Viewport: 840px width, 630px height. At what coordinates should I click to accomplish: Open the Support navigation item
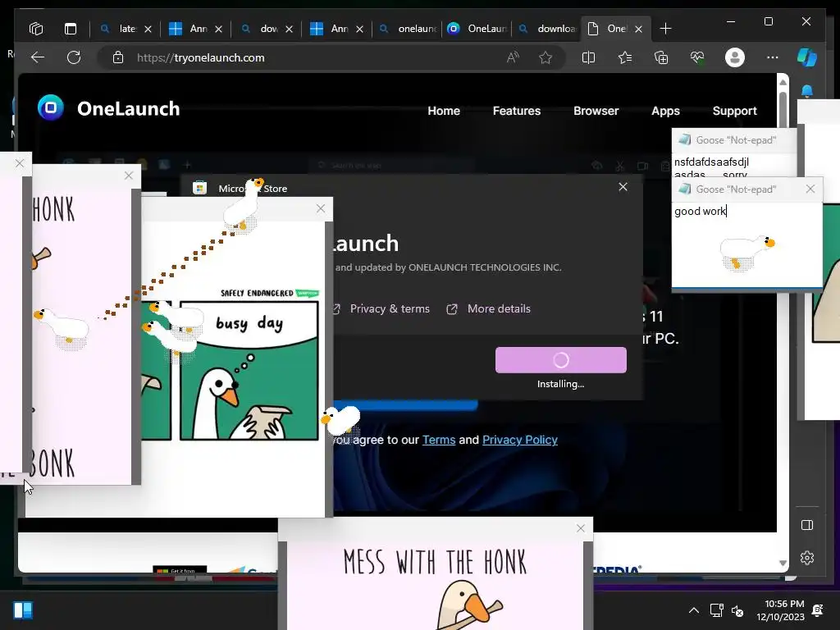tap(734, 111)
